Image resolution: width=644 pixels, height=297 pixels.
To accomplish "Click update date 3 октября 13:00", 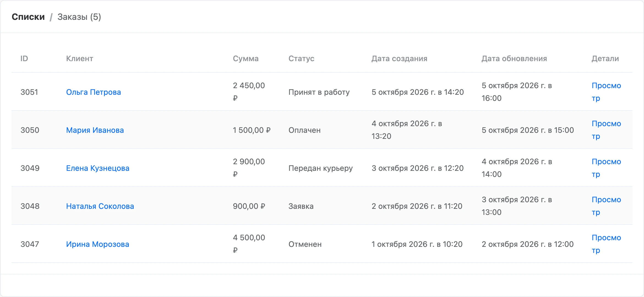I will pos(517,206).
